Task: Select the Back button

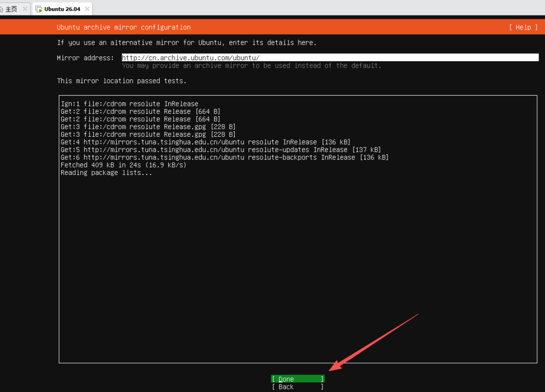Action: [x=298, y=387]
